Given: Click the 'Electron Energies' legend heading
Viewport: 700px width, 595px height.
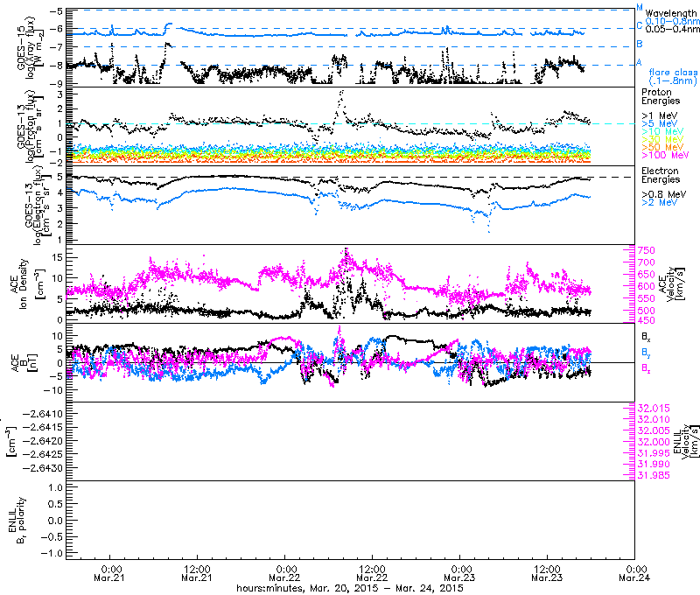Looking at the screenshot, I should (x=661, y=175).
